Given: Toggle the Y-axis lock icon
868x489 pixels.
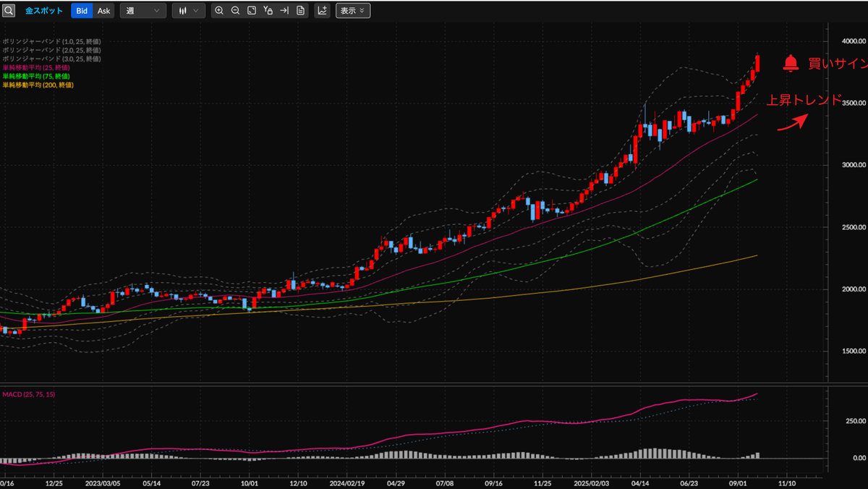Looking at the screenshot, I should click(268, 11).
